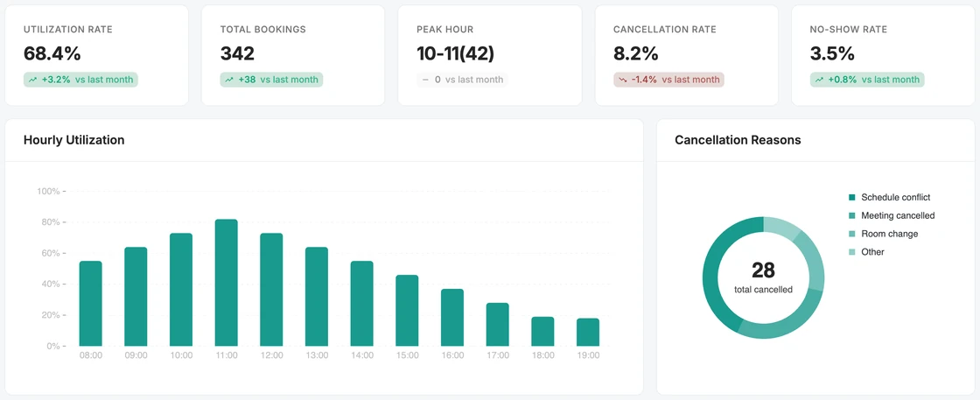Click the tallest bar at 11:00
The image size is (980, 400).
point(227,283)
